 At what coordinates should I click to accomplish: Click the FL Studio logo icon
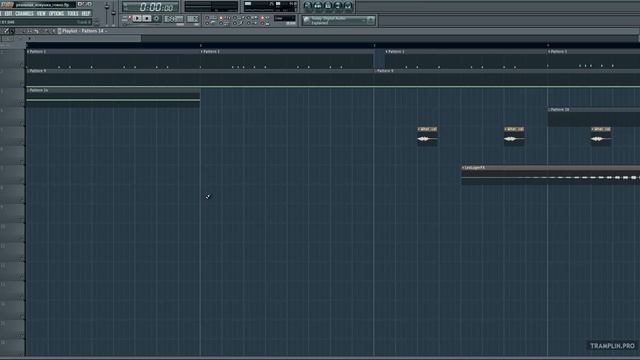[x=7, y=4]
